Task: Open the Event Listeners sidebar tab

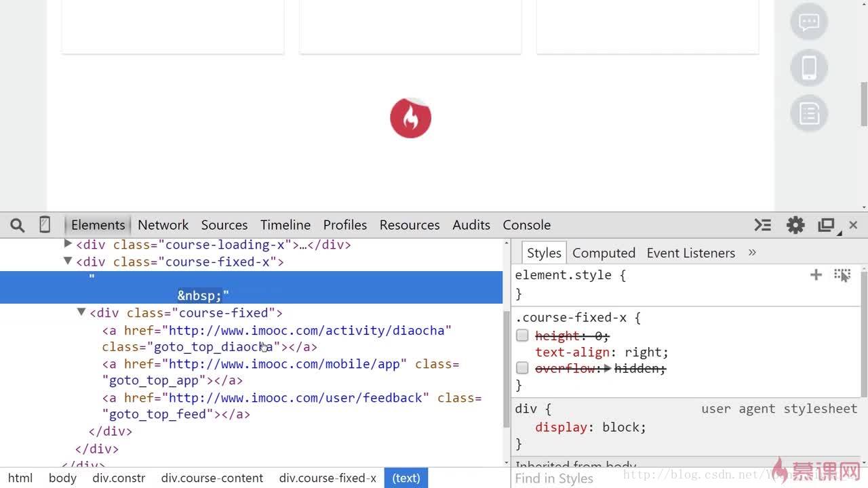Action: (x=690, y=253)
